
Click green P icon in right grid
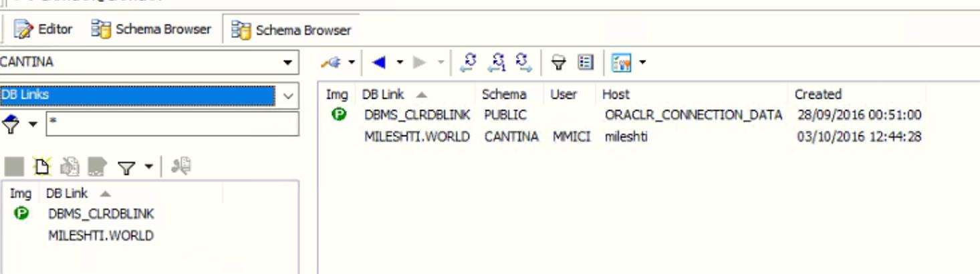coord(339,114)
